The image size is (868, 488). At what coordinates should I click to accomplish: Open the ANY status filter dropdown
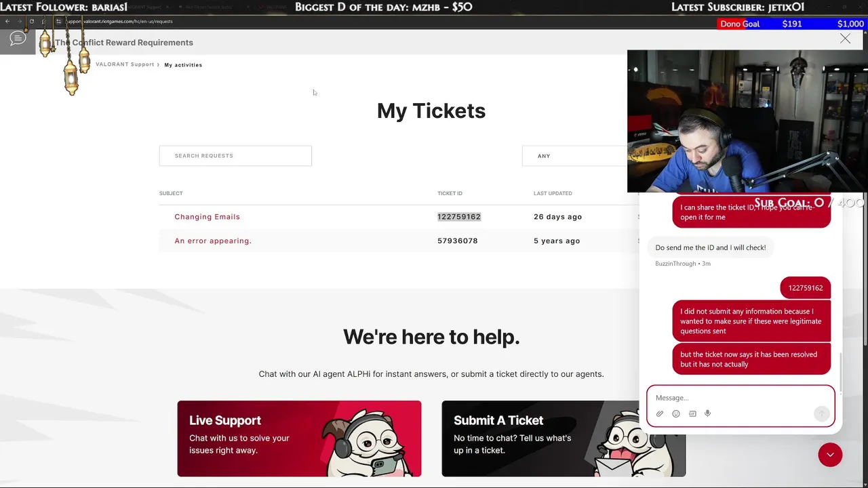575,156
